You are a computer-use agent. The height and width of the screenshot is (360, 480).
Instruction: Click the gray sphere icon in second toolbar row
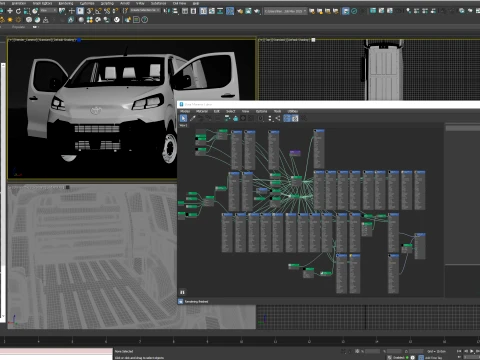[x=81, y=20]
